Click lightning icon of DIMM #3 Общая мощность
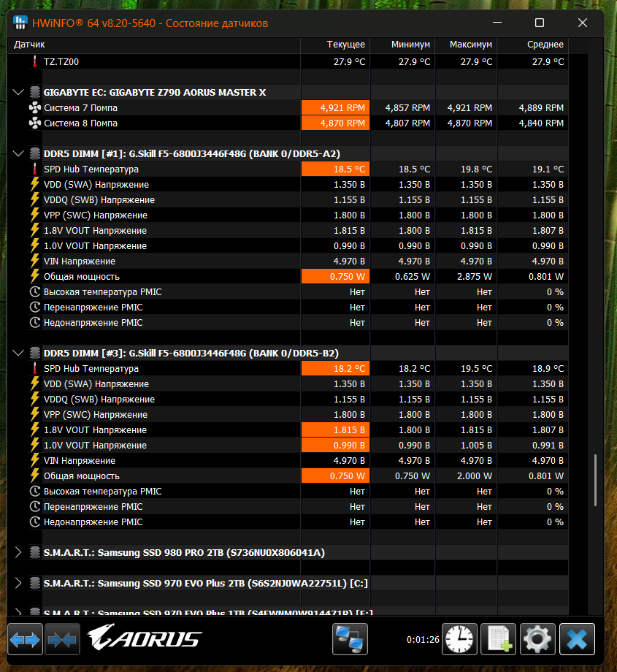 pos(35,476)
